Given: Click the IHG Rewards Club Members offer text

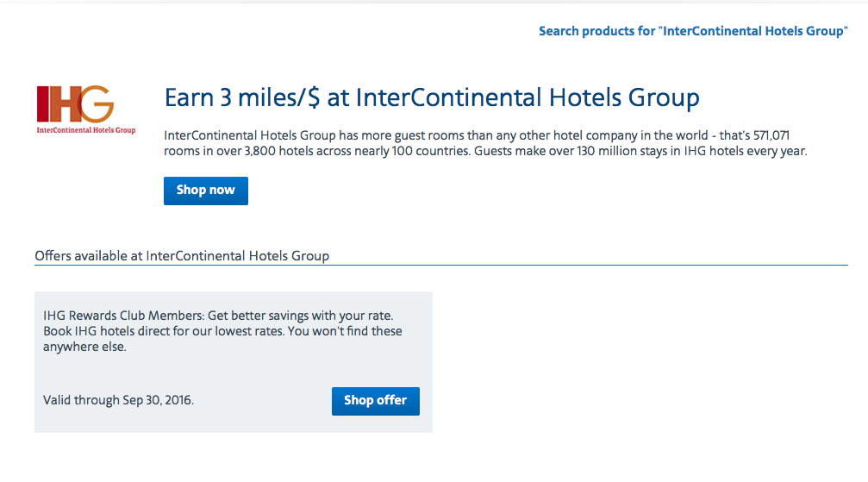Looking at the screenshot, I should coord(218,316).
